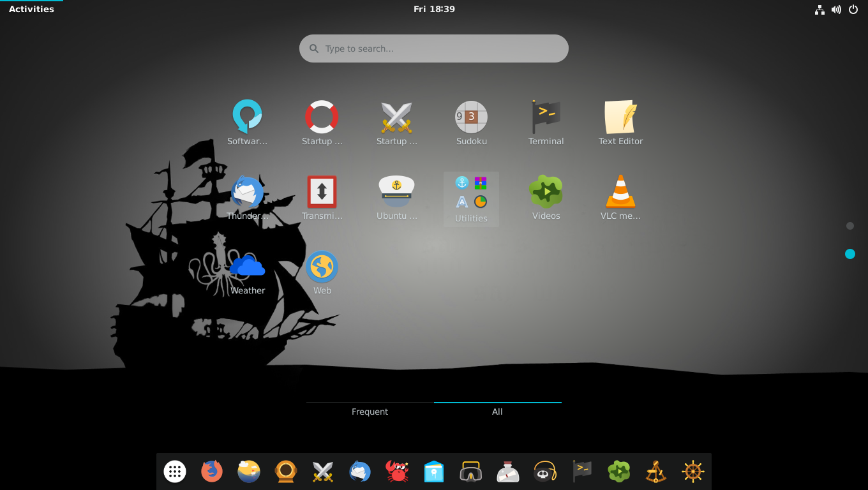Open the Sudoku game
The image size is (868, 490).
click(472, 123)
